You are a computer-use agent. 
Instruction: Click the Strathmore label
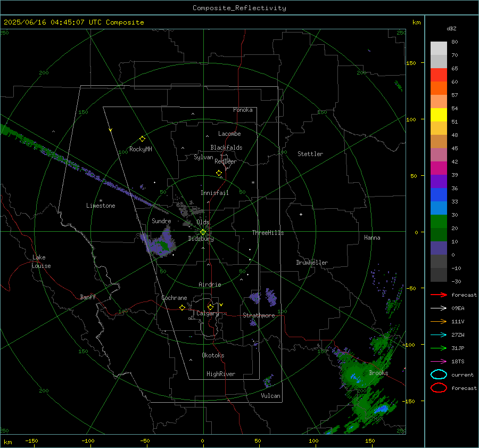coord(259,315)
